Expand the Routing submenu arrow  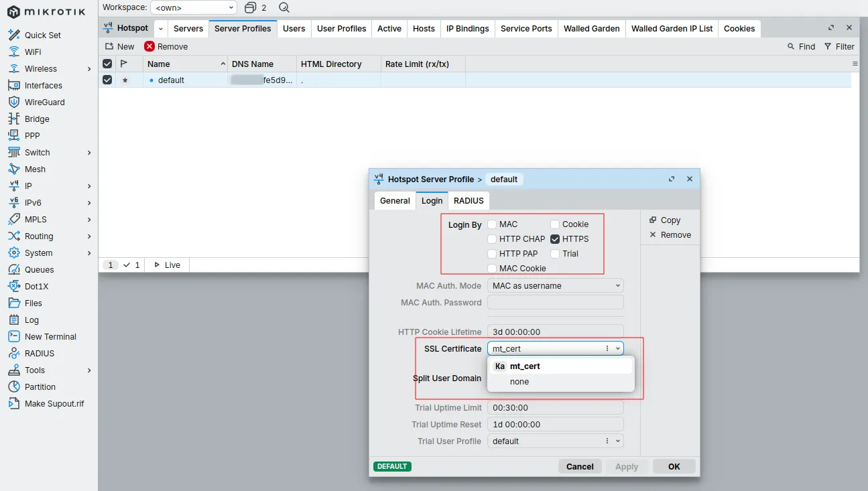[89, 236]
